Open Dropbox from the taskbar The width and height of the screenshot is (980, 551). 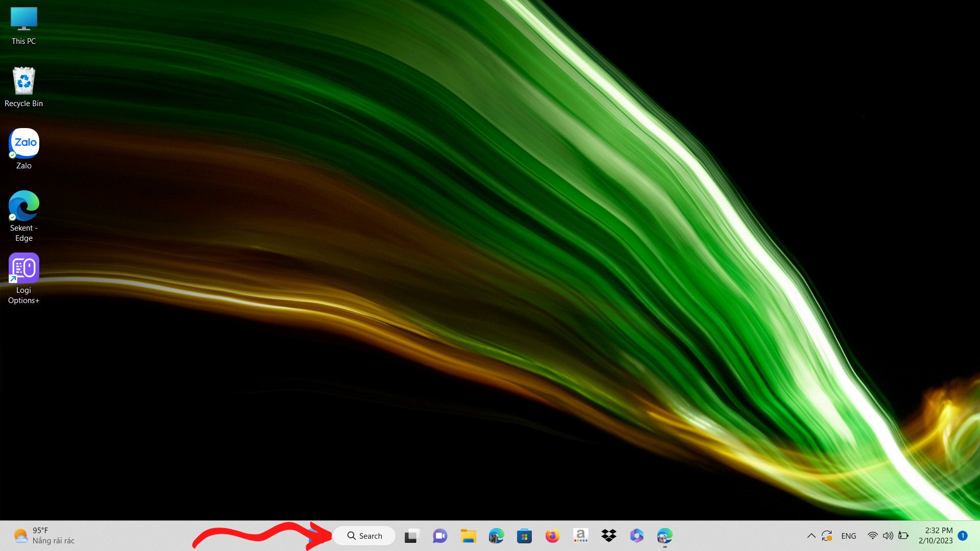[x=608, y=536]
